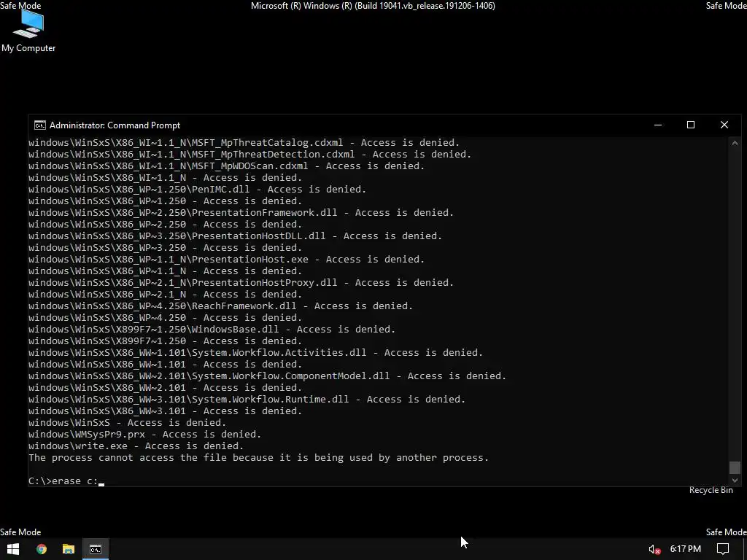Click 'The process cannot access the file' message

259,458
